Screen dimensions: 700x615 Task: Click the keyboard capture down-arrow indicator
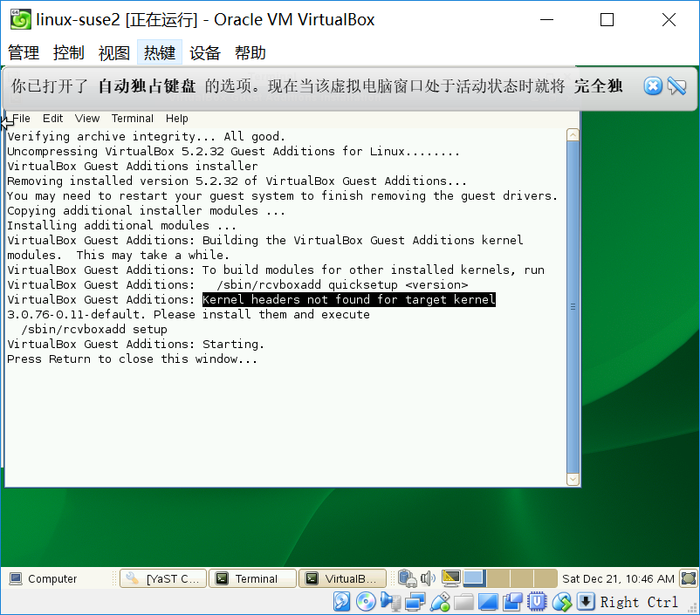586,602
